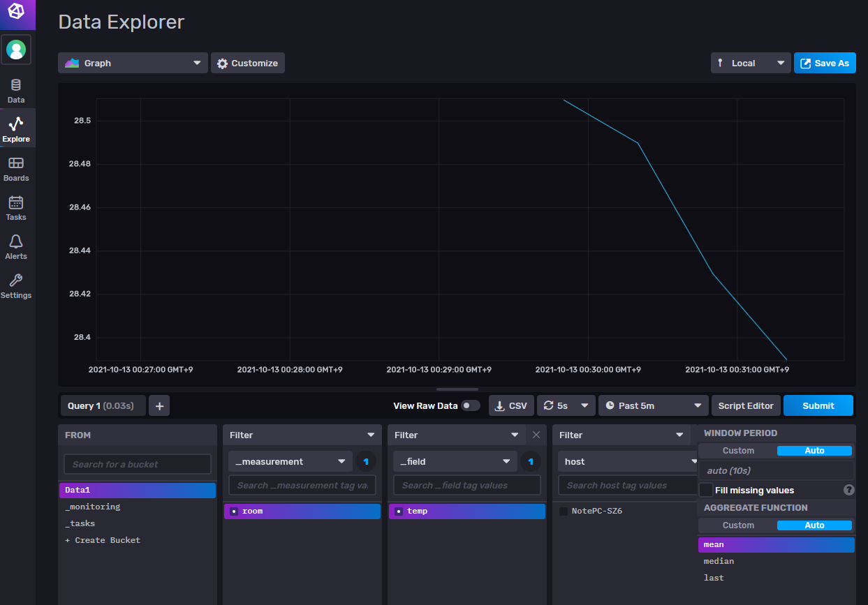The width and height of the screenshot is (868, 605).
Task: Open the Data page from the sidebar
Action: pyautogui.click(x=15, y=89)
